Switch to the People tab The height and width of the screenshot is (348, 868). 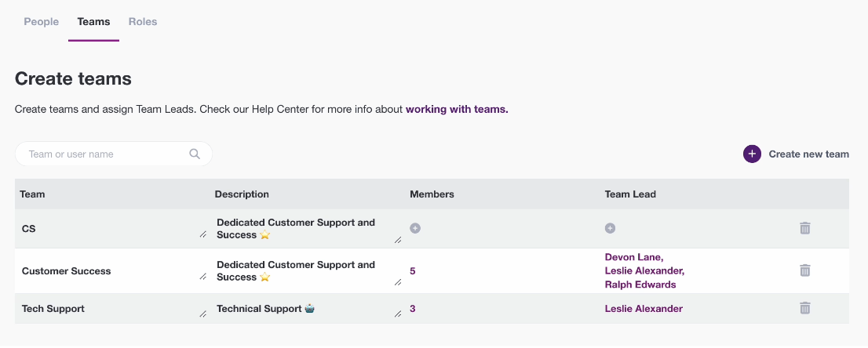42,22
